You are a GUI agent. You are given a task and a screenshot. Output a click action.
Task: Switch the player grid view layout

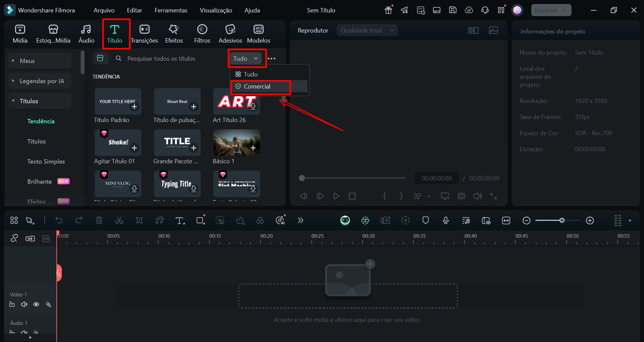click(x=473, y=31)
